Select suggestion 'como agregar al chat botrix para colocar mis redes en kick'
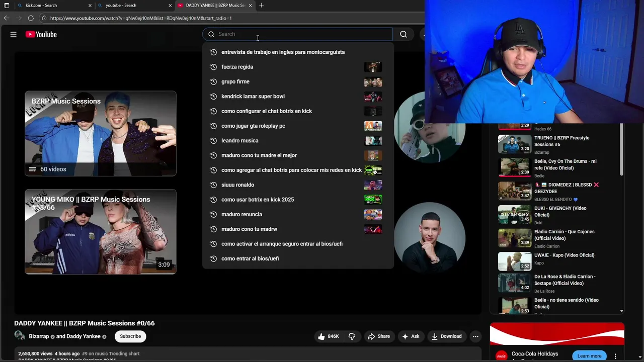This screenshot has height=362, width=644. pyautogui.click(x=298, y=170)
